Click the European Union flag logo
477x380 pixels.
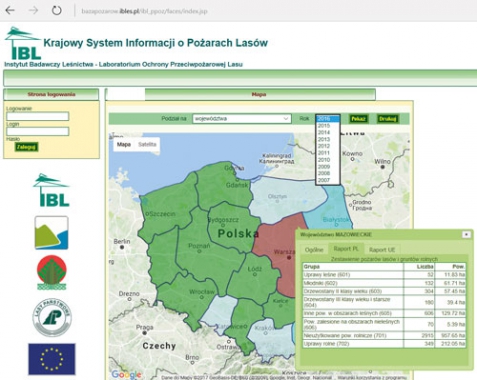click(x=52, y=359)
